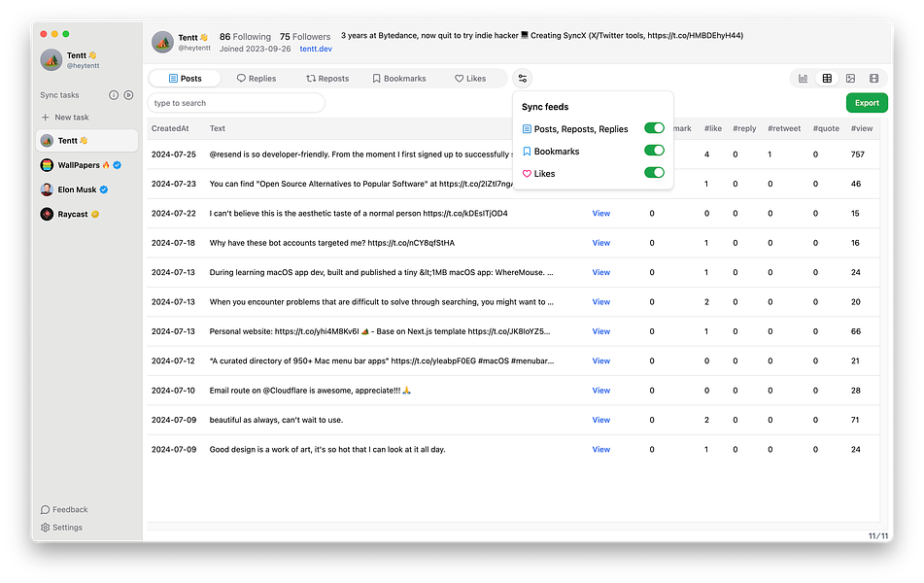The image size is (924, 583).
Task: Click the '@resend is so developer-friendly' post text
Action: 360,154
